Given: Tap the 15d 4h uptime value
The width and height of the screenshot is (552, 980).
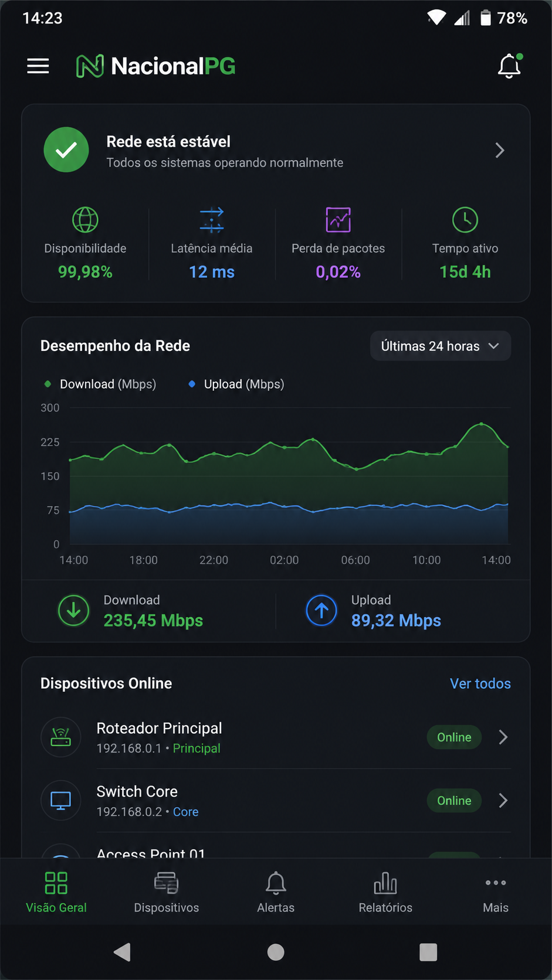Looking at the screenshot, I should click(465, 272).
